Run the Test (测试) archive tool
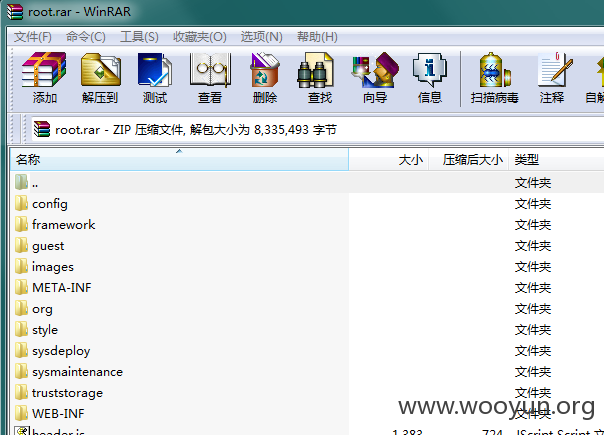 click(x=154, y=70)
